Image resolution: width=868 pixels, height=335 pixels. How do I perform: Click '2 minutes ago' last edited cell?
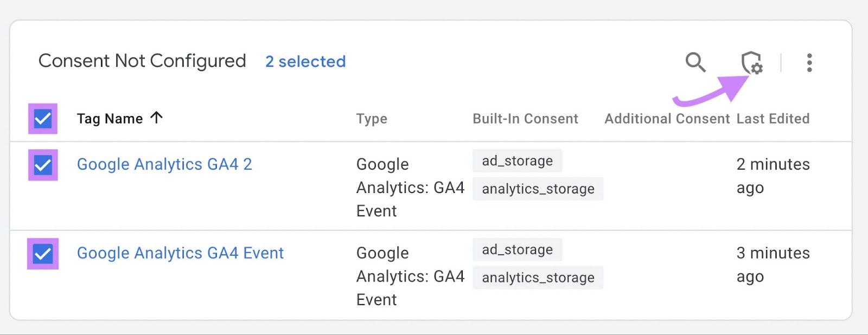tap(773, 176)
